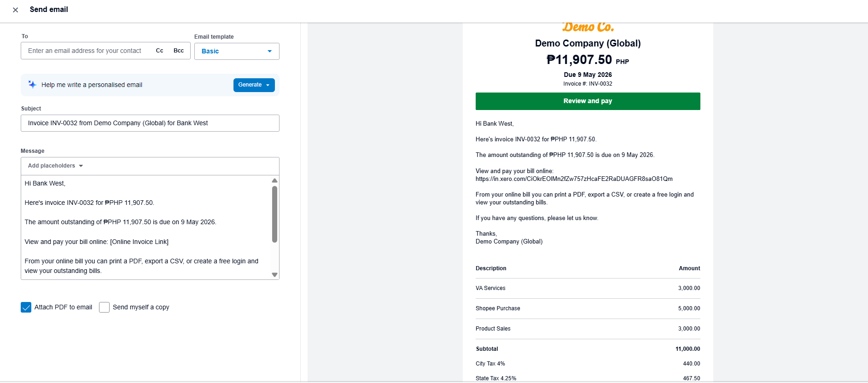The height and width of the screenshot is (383, 868).
Task: Open the Email template dropdown
Action: tap(237, 51)
